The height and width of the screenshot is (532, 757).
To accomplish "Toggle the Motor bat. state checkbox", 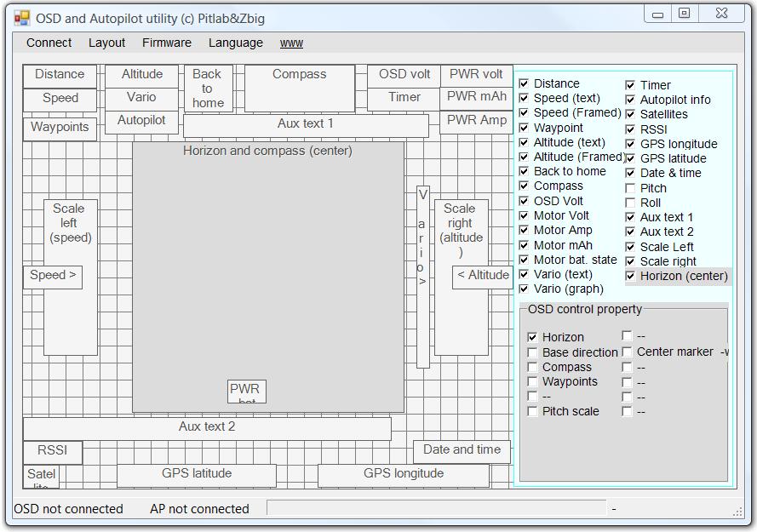I will [524, 260].
